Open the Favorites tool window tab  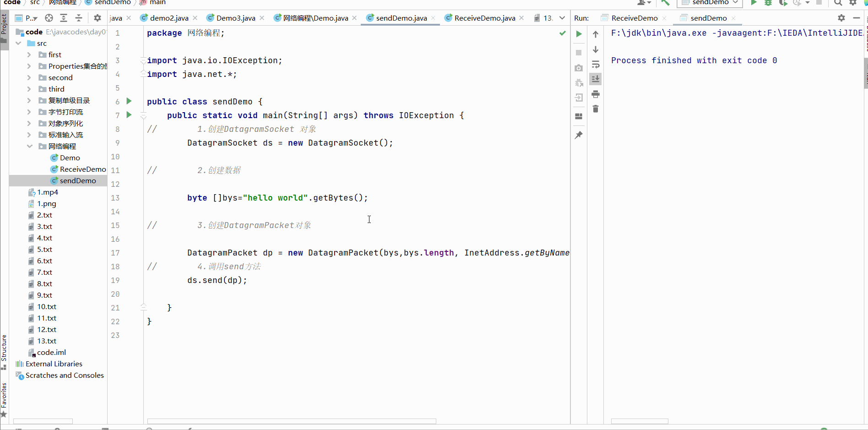coord(4,399)
